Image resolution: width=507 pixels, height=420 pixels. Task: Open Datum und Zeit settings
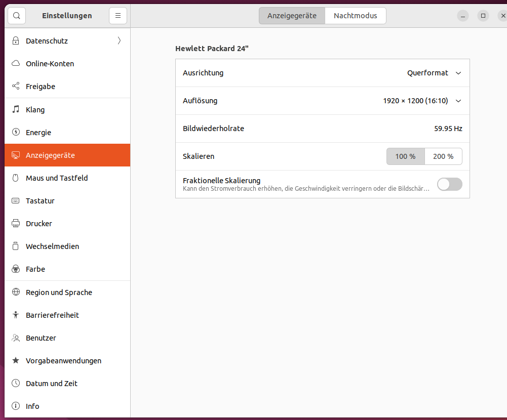pos(67,384)
